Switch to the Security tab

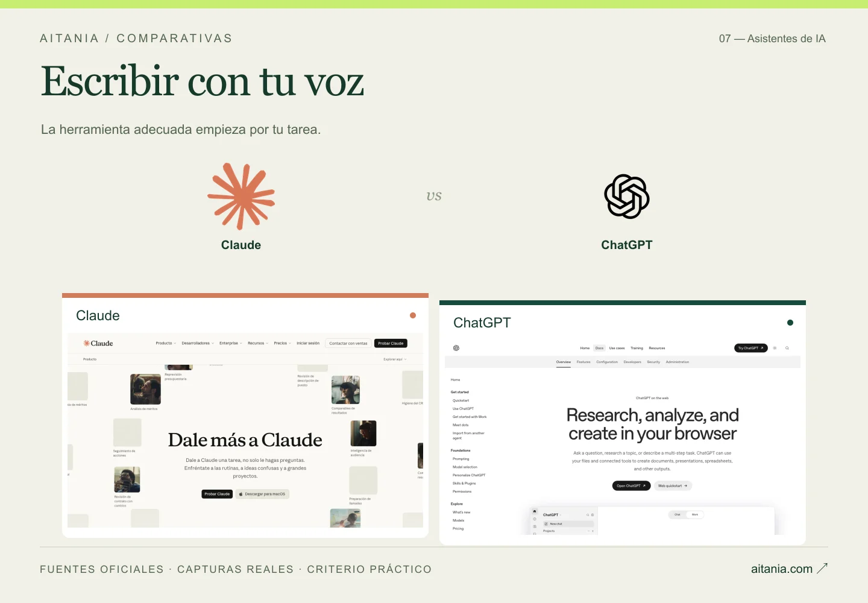[653, 362]
